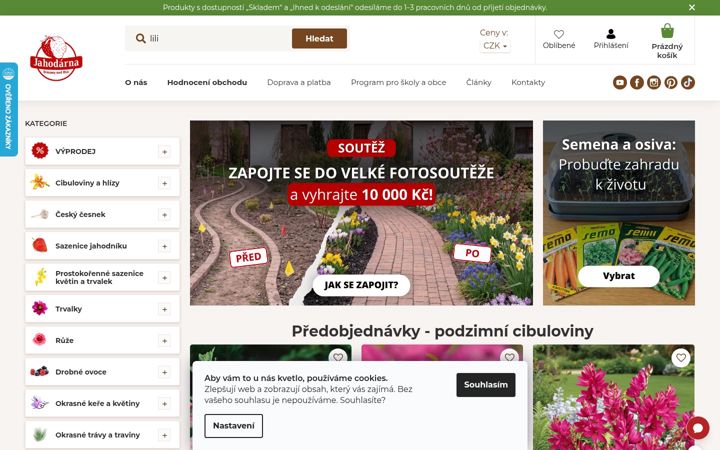Click the Trvalky category link
720x450 pixels.
point(68,309)
